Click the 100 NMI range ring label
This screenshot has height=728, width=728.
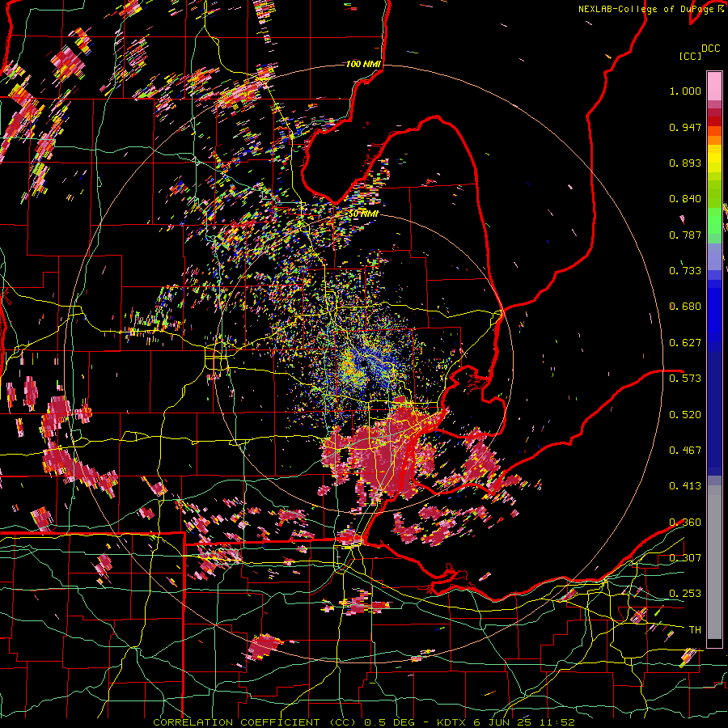coord(363,64)
